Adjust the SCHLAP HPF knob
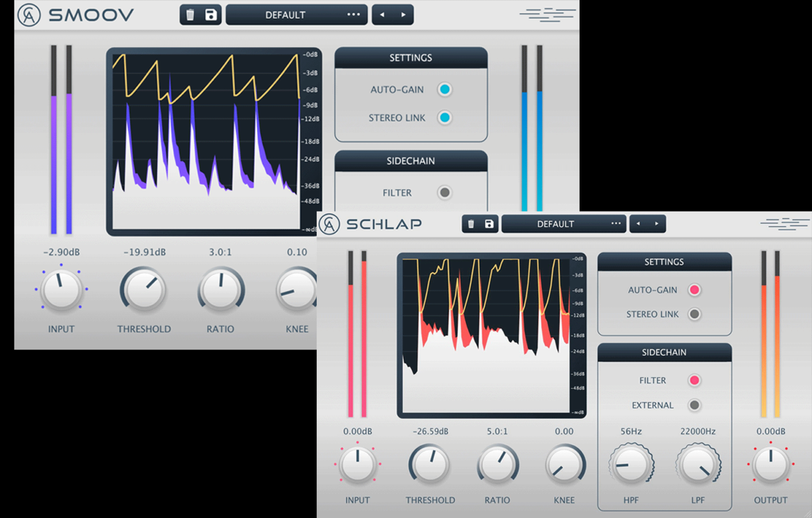Viewport: 812px width, 518px height. point(631,465)
